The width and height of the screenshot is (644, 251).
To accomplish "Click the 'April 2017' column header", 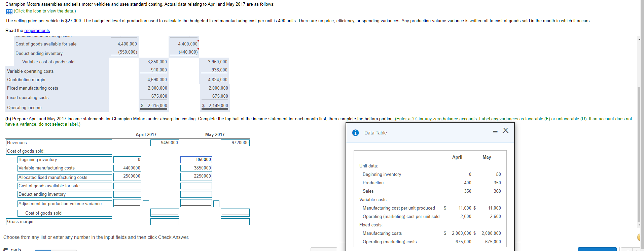I will [146, 135].
